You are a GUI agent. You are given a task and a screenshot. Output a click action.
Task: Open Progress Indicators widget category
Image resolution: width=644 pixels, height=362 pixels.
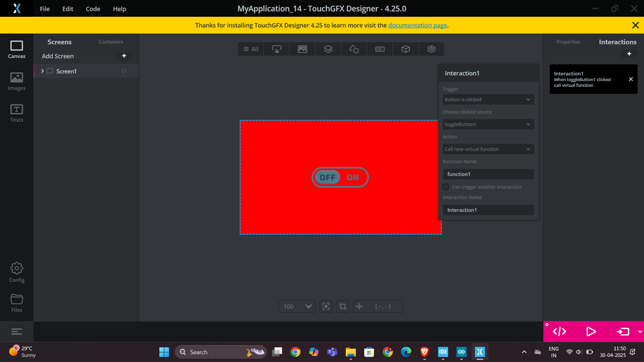tap(380, 49)
